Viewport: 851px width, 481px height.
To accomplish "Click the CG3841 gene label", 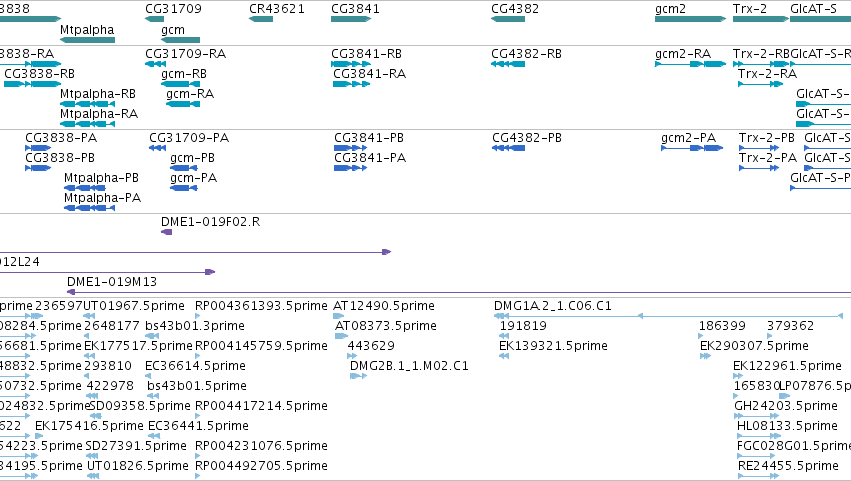I will [x=355, y=9].
